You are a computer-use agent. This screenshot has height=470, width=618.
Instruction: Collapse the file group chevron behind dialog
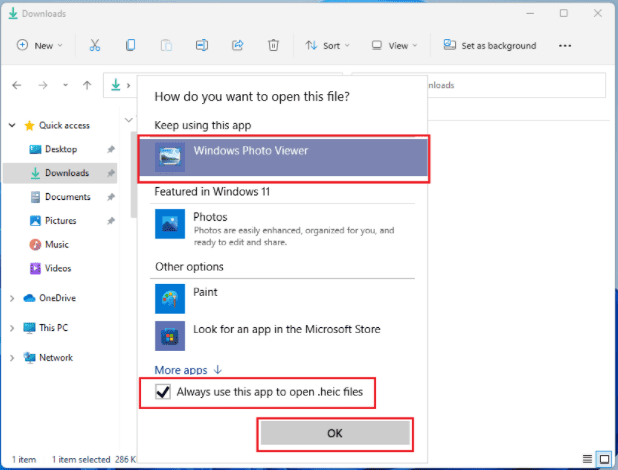point(128,119)
